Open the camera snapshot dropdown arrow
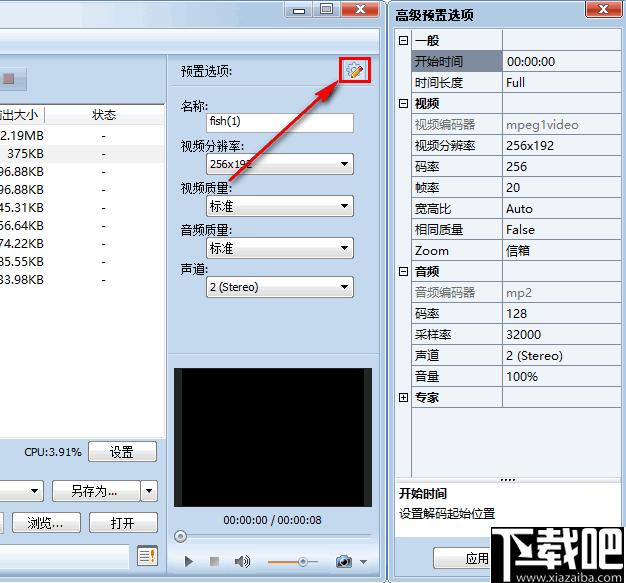The width and height of the screenshot is (626, 583). [364, 562]
